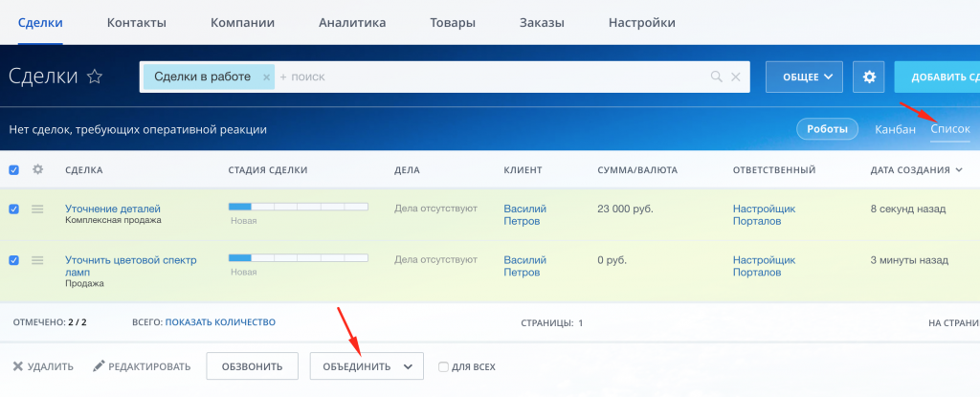Screen dimensions: 980x397
Task: Open the deal 'Уточнить цветовой спектр ламп'
Action: pos(130,266)
